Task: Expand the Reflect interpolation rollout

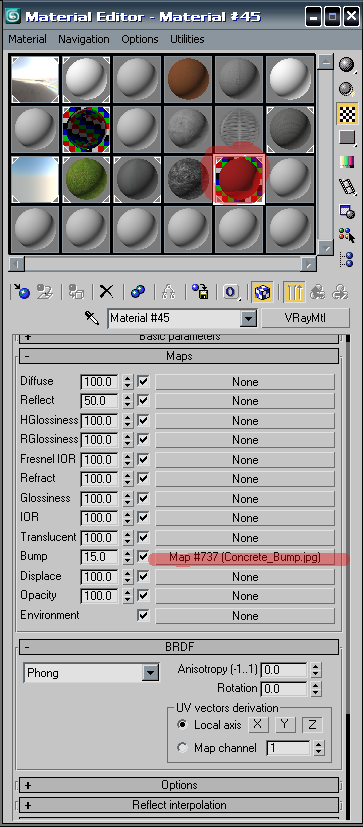Action: point(179,805)
